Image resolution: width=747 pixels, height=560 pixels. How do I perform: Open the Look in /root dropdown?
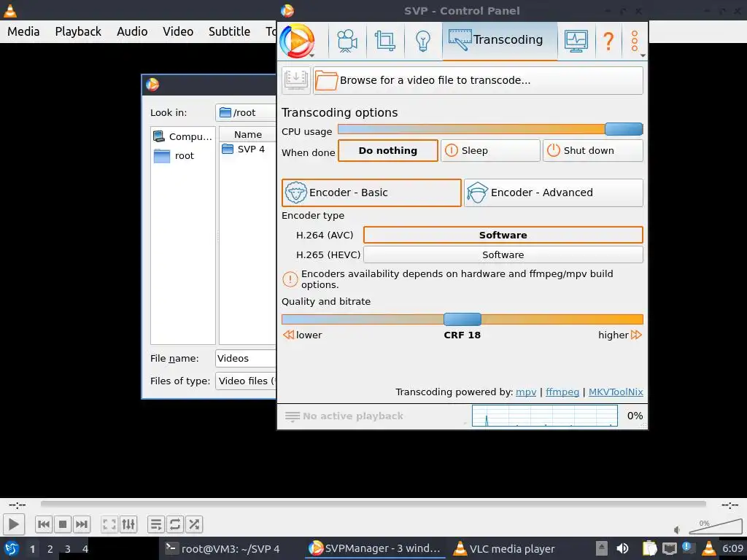tap(246, 113)
